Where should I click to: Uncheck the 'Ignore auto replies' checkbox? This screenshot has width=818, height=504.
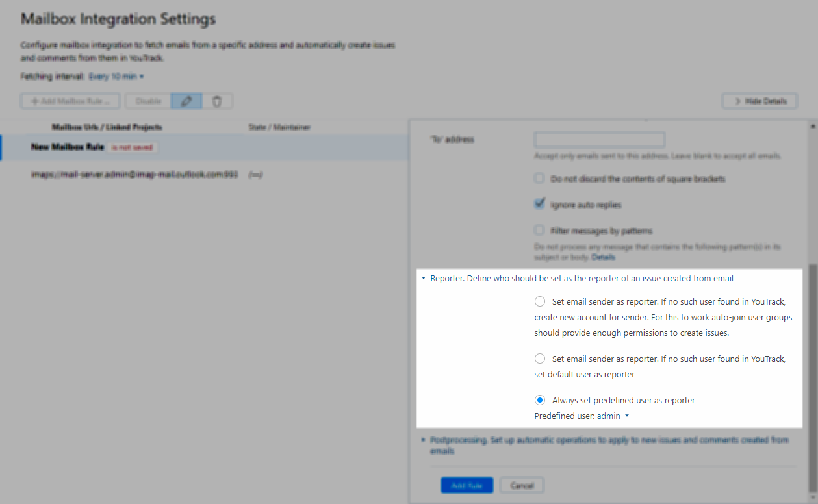(x=539, y=203)
